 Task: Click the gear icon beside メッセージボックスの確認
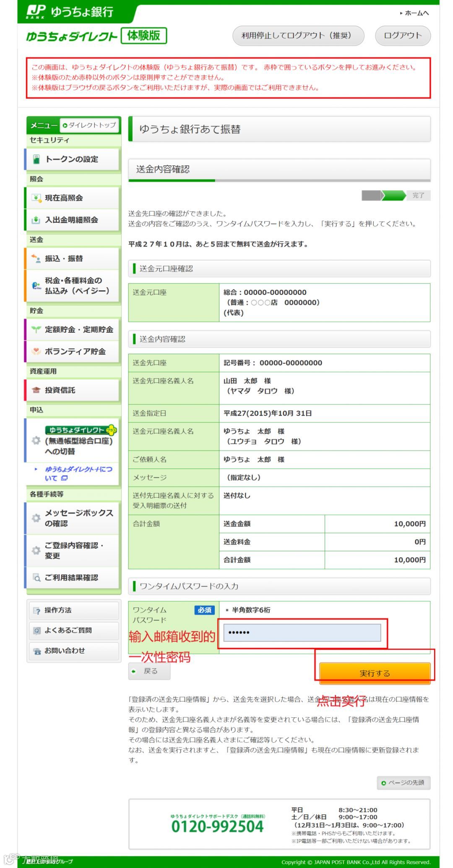click(x=36, y=518)
